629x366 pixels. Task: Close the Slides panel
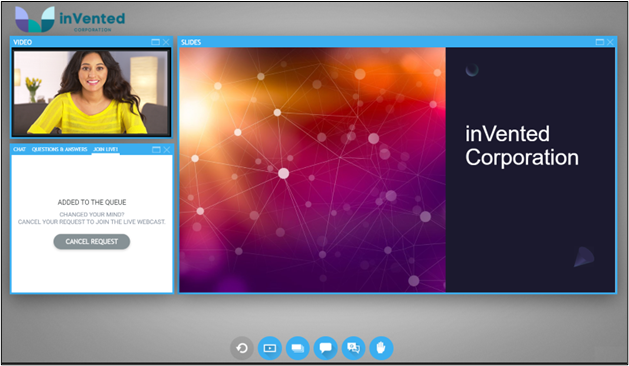coord(610,42)
